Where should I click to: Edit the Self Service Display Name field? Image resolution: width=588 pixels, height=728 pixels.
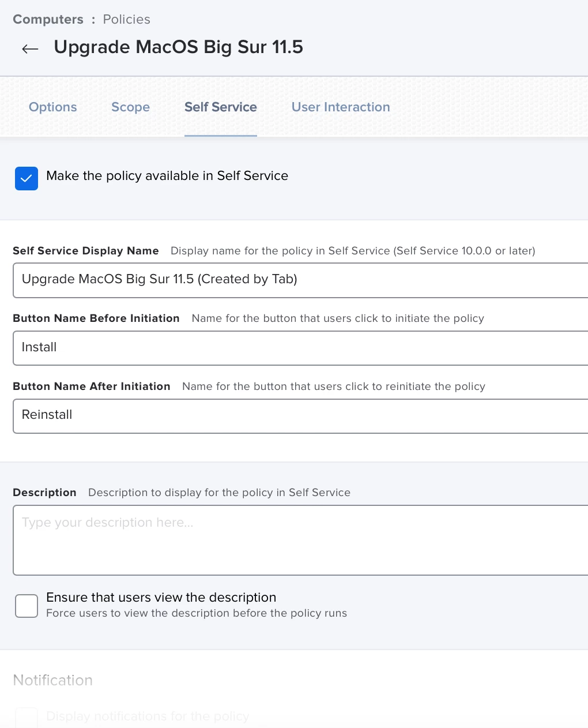click(x=300, y=280)
